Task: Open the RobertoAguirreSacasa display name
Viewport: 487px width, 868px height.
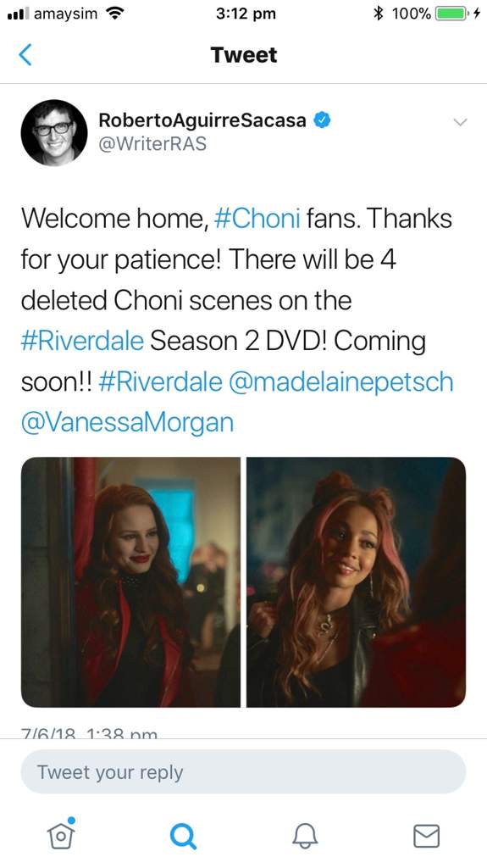Action: point(202,120)
